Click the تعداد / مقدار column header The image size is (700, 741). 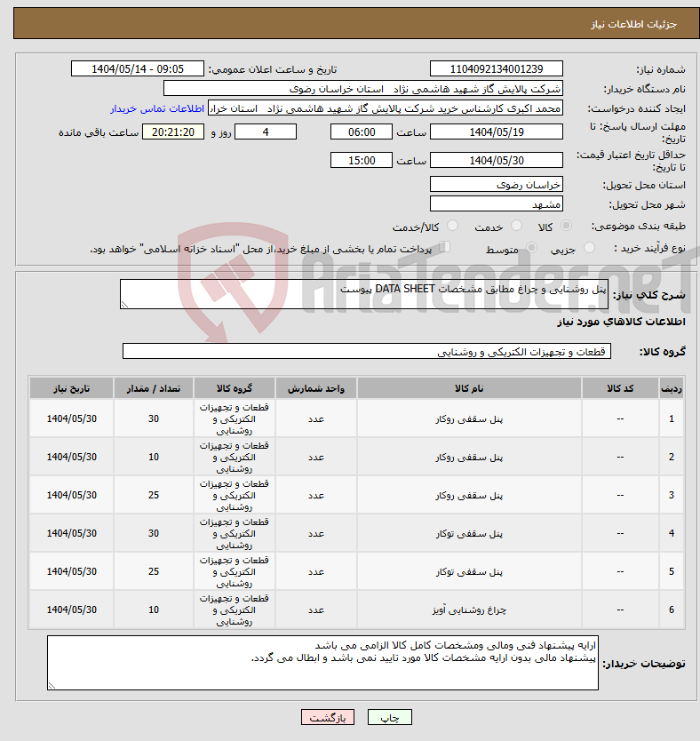pos(154,388)
